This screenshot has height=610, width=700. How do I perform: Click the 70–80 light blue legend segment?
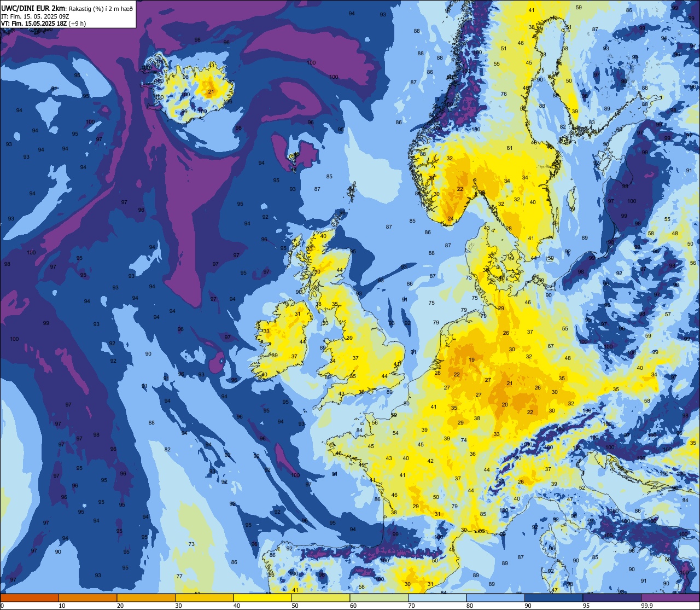pyautogui.click(x=437, y=597)
